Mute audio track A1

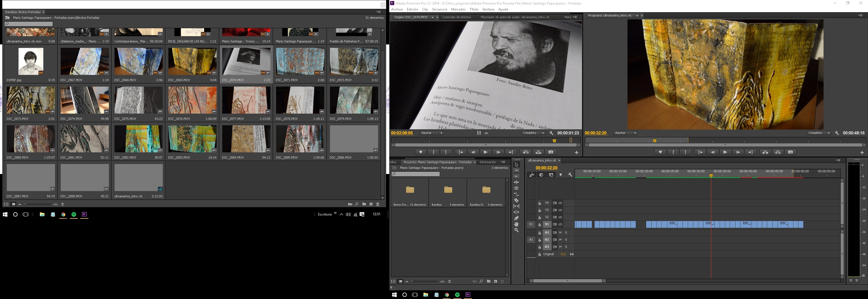(560, 233)
